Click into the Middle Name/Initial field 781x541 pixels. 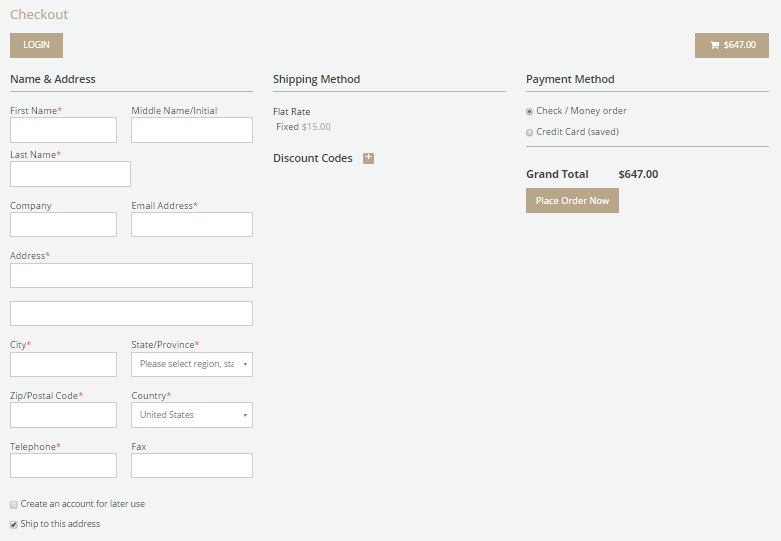pos(192,130)
